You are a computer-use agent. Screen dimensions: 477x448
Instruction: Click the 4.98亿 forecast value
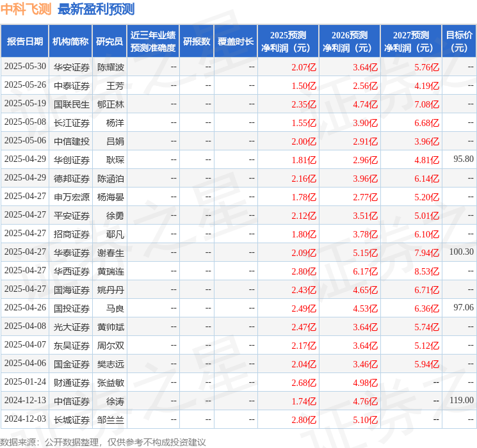pyautogui.click(x=365, y=383)
